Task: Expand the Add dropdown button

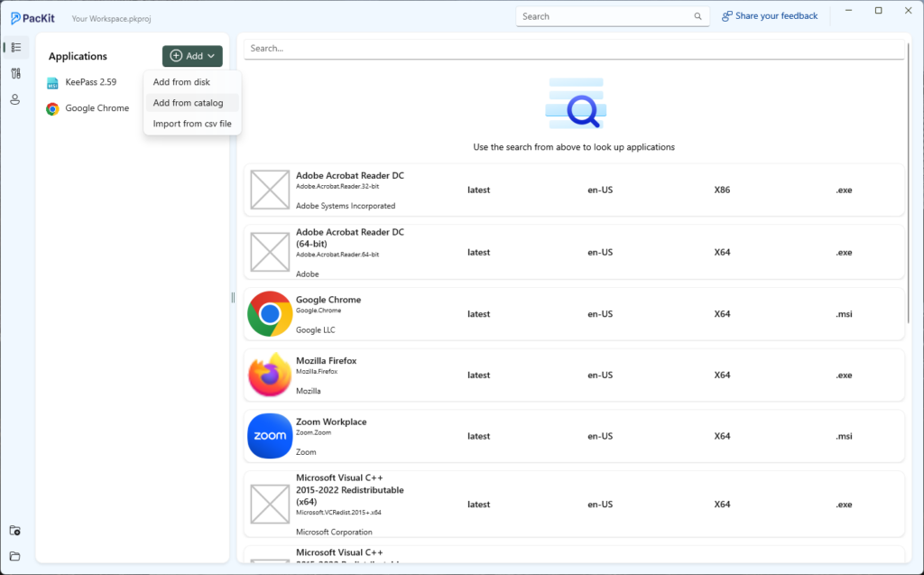Action: tap(192, 56)
